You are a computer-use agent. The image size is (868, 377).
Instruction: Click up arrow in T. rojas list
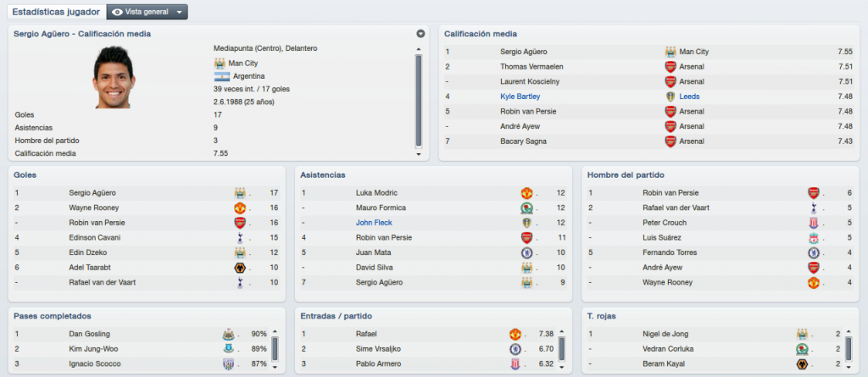[x=849, y=332]
